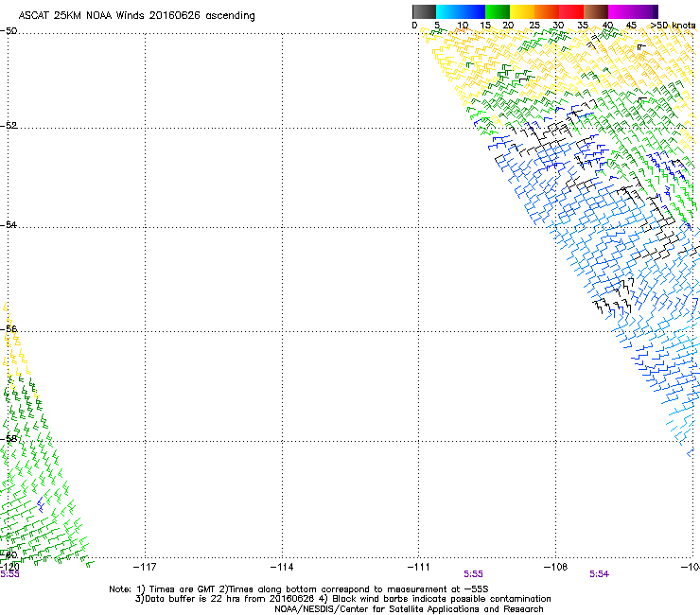Click the "5:55" time label between -111 and -108
The width and height of the screenshot is (700, 615).
click(x=473, y=574)
